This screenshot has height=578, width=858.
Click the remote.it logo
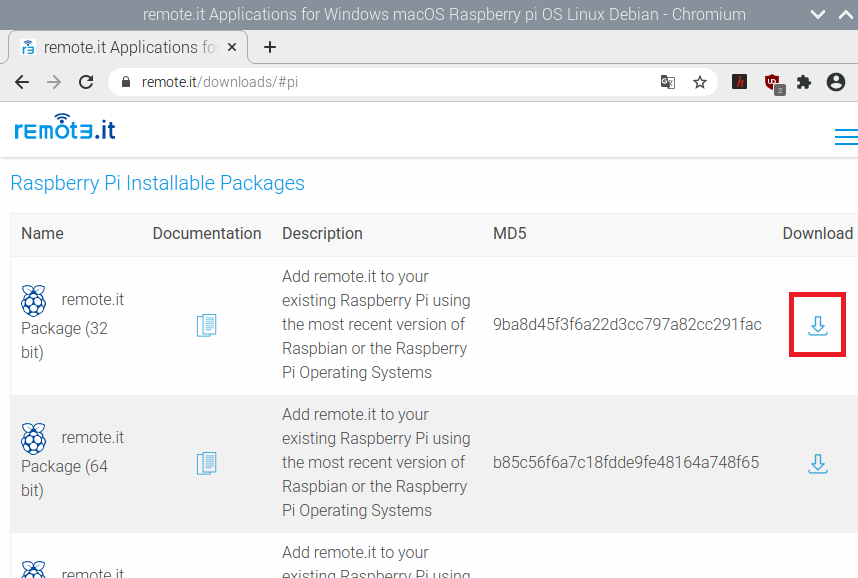click(65, 128)
